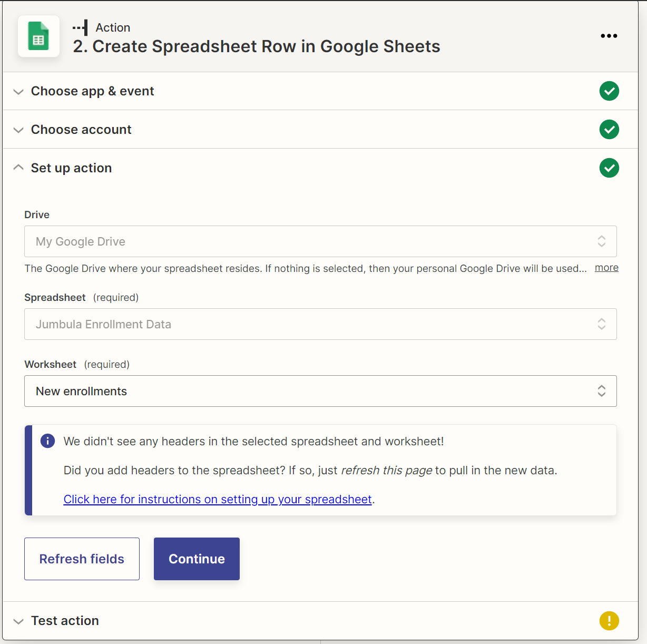This screenshot has height=644, width=647.
Task: Click the Worksheet field label
Action: [51, 364]
